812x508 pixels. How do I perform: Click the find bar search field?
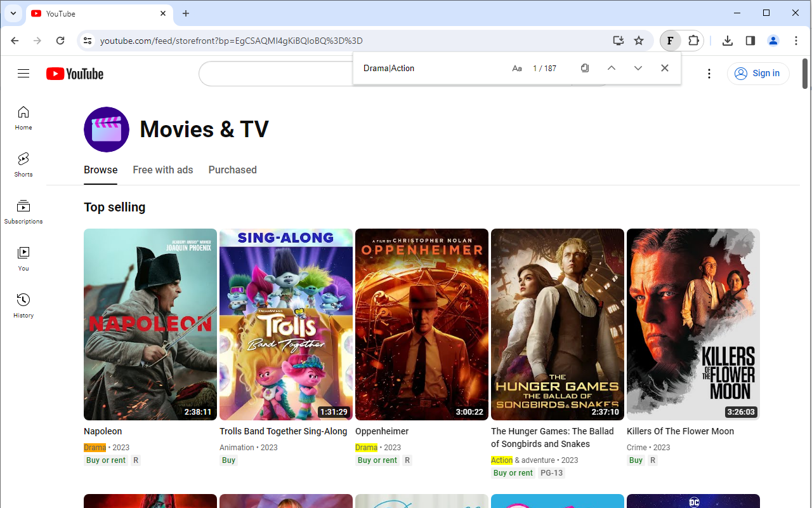[433, 68]
